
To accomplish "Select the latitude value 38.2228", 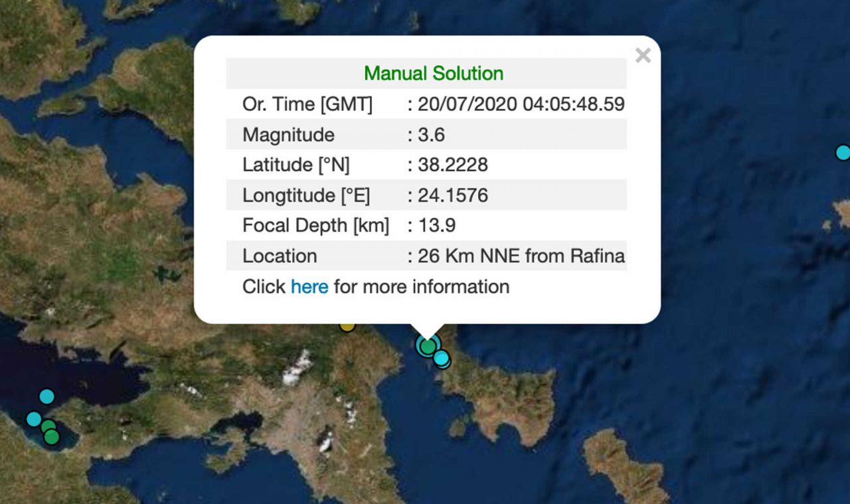I will point(453,165).
